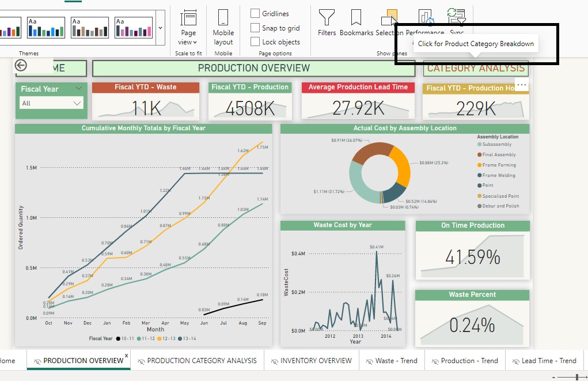Open the Bookmarks pane
This screenshot has width=588, height=381.
pos(355,23)
